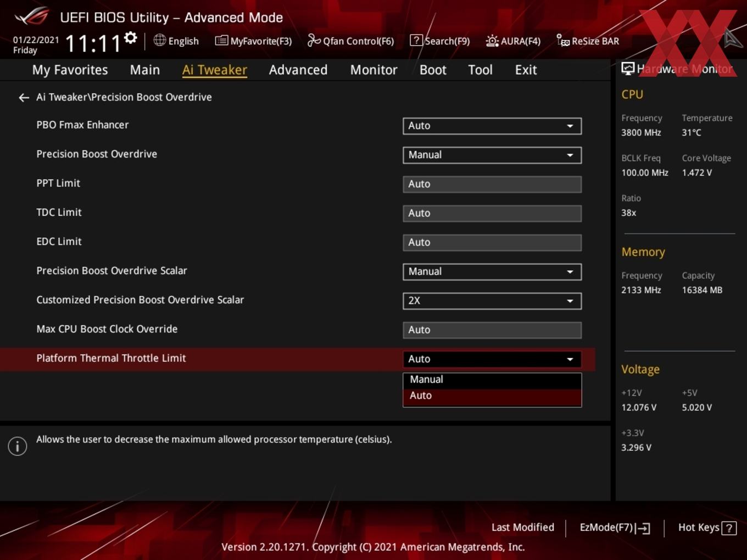
Task: Click the CPU temperature value 31°C
Action: click(692, 133)
